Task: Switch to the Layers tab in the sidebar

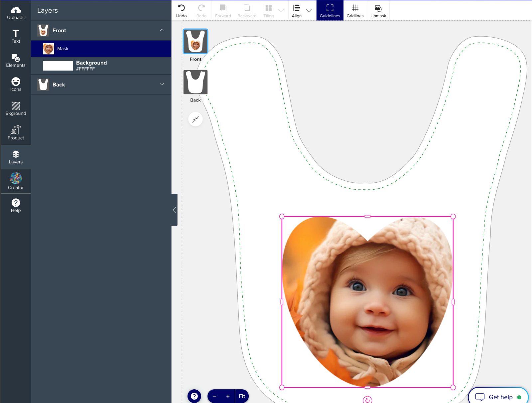Action: pos(16,157)
